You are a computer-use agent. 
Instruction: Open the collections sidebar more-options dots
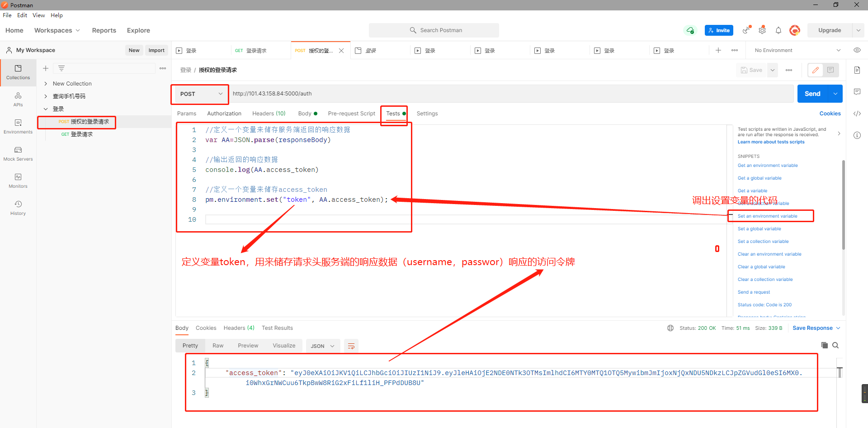tap(163, 68)
